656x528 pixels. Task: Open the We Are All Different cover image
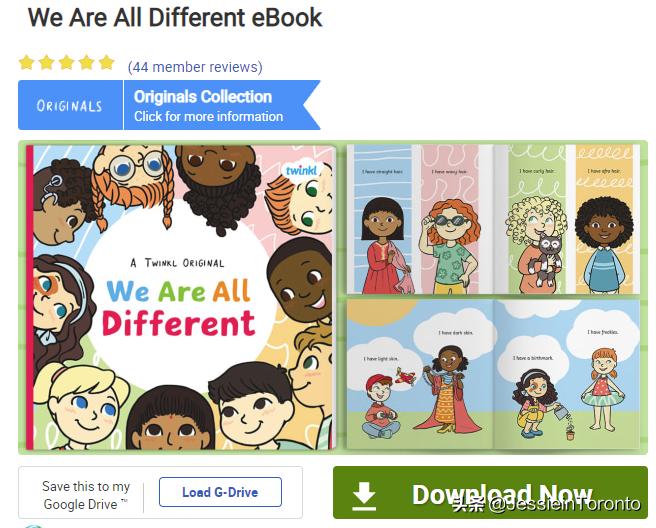(181, 297)
